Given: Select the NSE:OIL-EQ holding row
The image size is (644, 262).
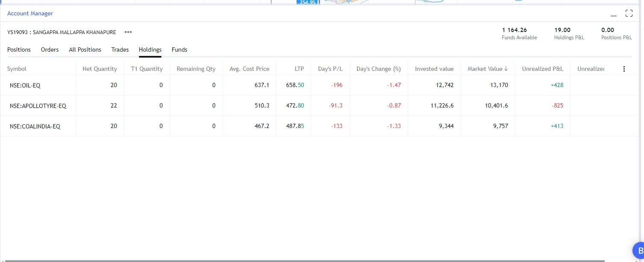Looking at the screenshot, I should (x=25, y=85).
